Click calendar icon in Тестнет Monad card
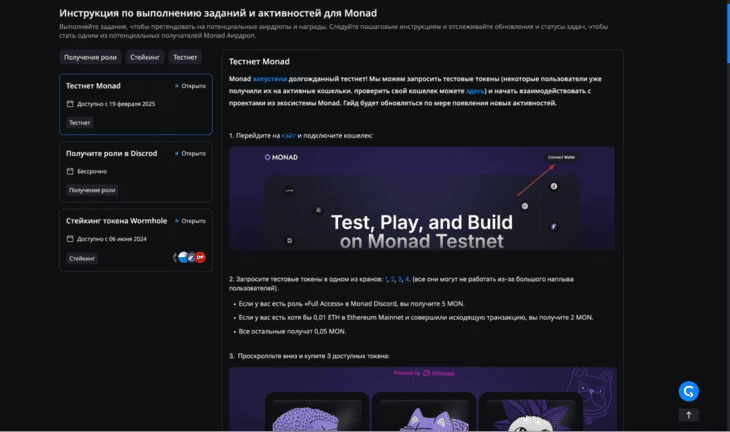This screenshot has width=730, height=432. tap(70, 104)
